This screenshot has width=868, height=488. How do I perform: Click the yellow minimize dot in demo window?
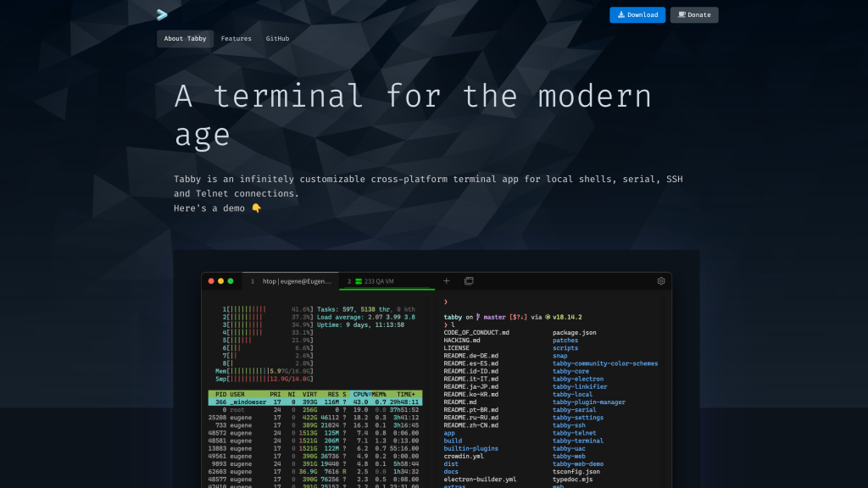coord(221,281)
